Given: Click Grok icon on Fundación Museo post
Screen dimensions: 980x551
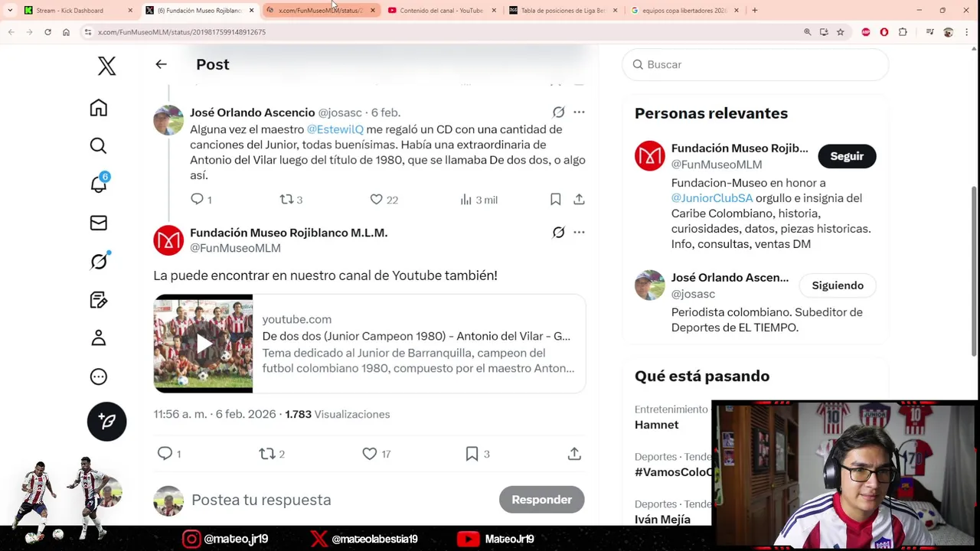Looking at the screenshot, I should (558, 233).
